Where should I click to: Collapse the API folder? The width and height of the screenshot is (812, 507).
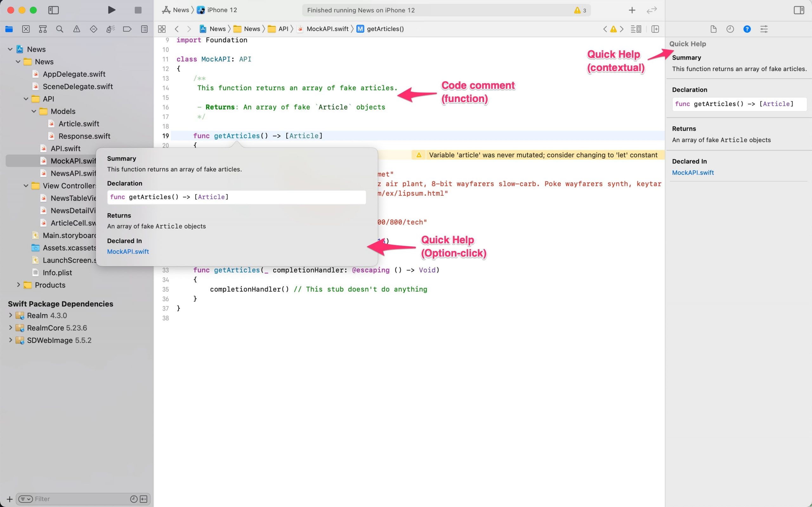26,99
